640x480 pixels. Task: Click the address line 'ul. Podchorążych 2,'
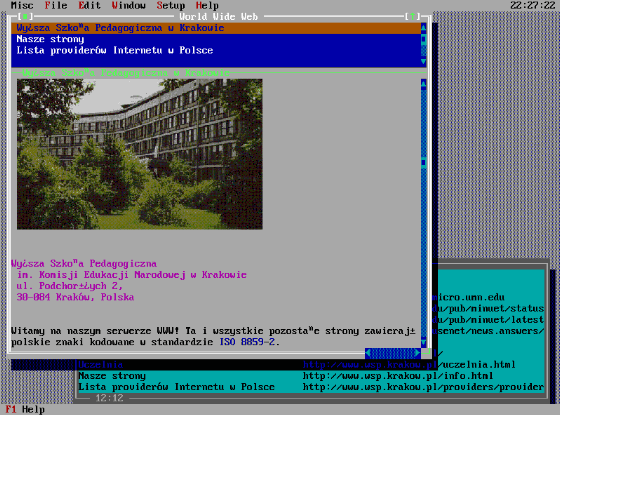(x=69, y=286)
